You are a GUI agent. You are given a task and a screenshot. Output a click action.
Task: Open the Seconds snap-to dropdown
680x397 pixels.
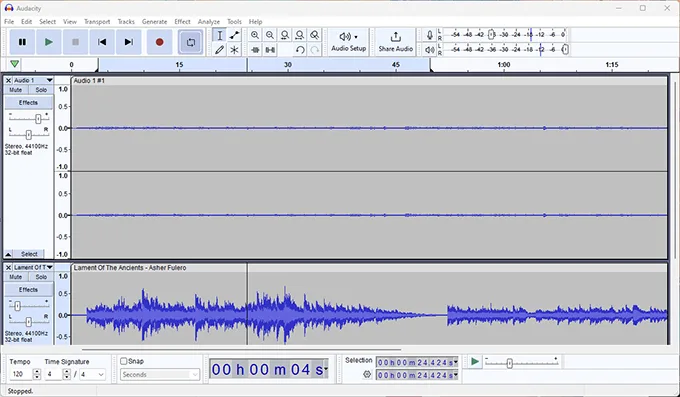click(x=160, y=374)
